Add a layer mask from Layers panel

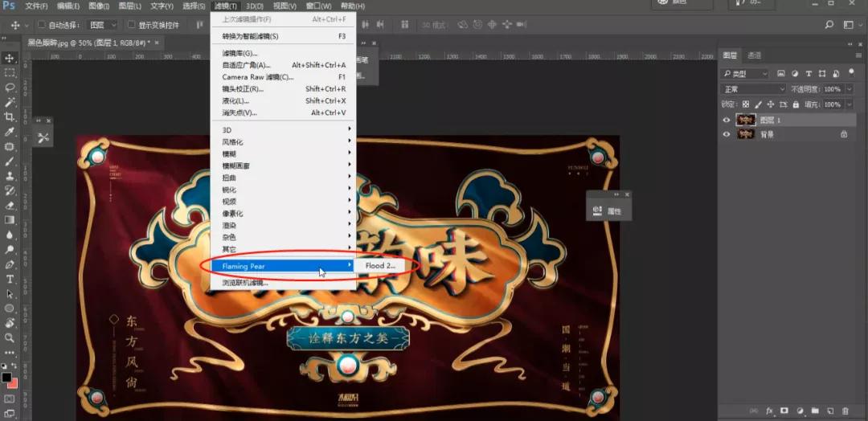pos(784,411)
